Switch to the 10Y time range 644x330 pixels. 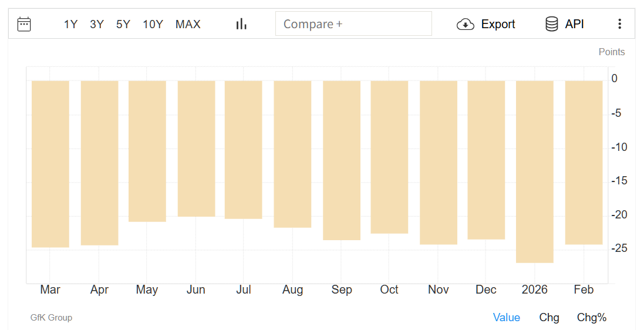click(153, 24)
